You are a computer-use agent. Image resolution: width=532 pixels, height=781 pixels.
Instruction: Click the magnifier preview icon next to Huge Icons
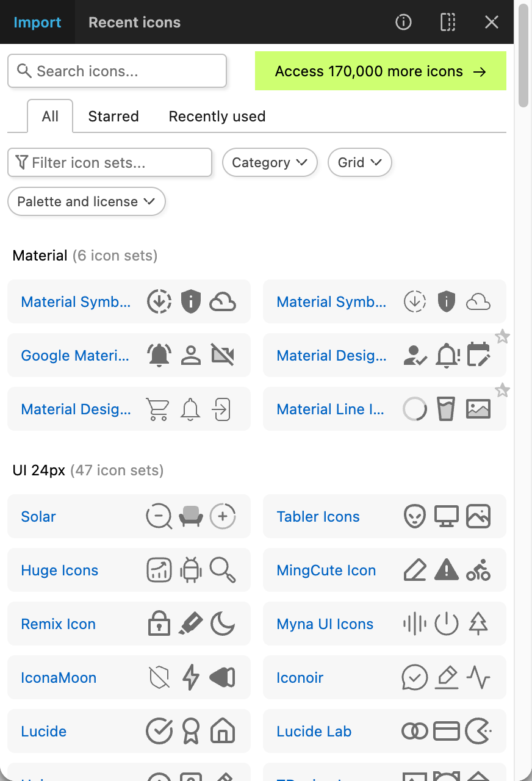[x=222, y=570]
